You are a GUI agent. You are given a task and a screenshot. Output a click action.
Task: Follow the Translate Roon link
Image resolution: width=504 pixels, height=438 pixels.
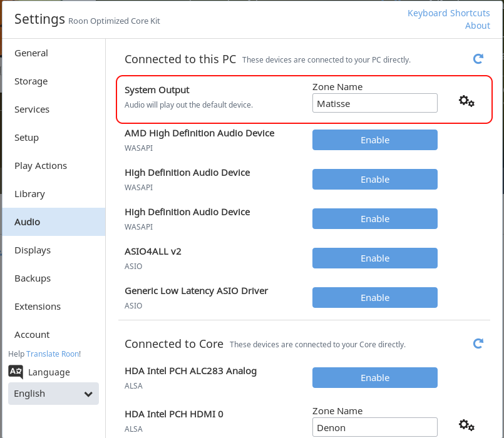tap(53, 354)
